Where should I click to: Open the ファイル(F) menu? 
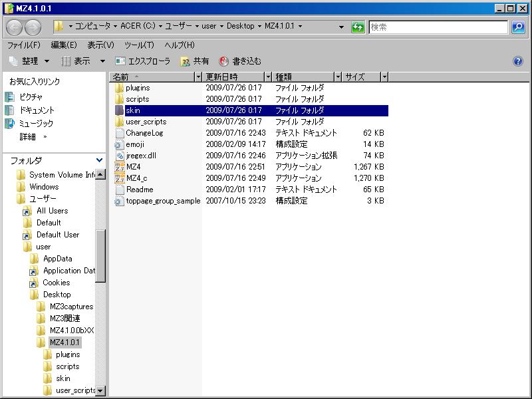pyautogui.click(x=23, y=45)
